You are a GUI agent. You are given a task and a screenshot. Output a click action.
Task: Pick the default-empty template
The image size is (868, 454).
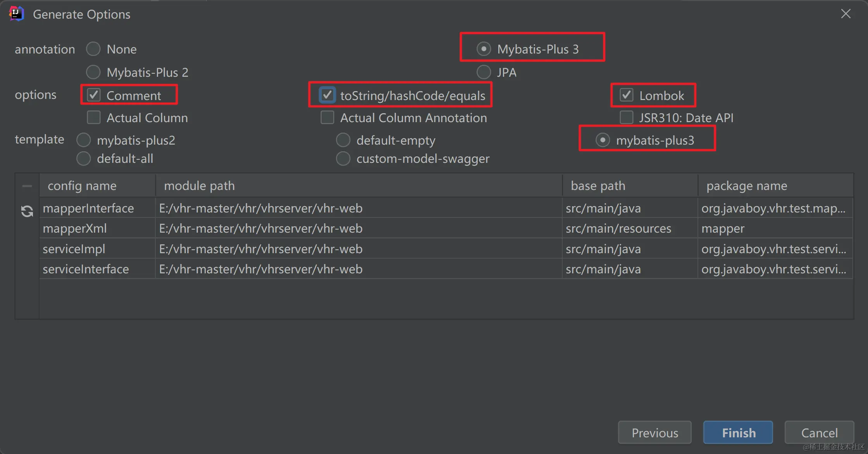coord(343,140)
